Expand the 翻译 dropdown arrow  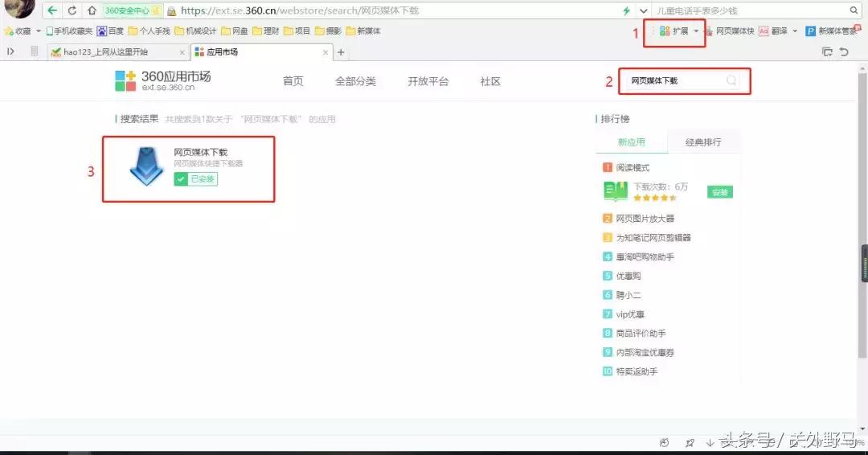pyautogui.click(x=794, y=31)
